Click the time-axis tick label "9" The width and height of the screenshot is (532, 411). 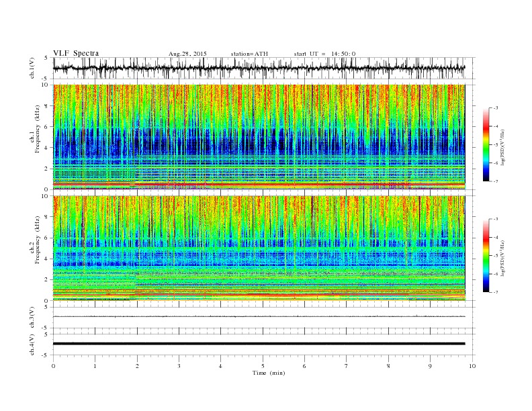click(x=430, y=366)
